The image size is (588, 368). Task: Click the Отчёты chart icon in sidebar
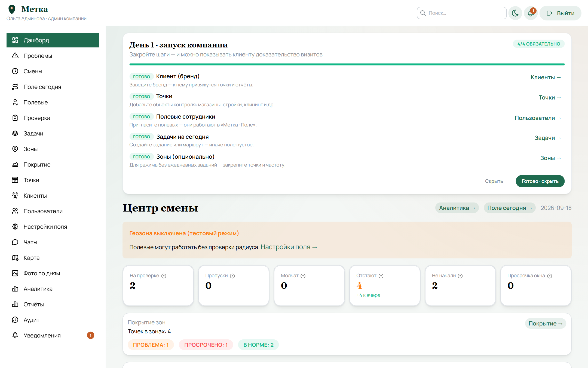point(15,304)
